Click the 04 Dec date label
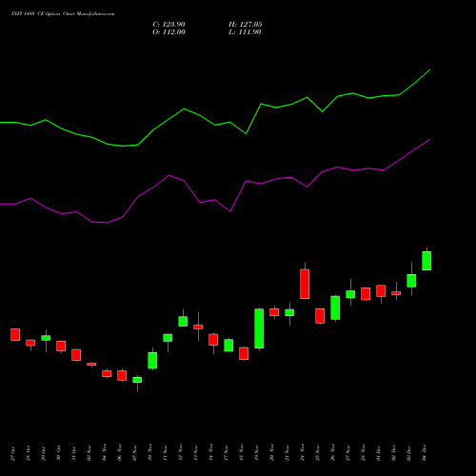The image size is (476, 476). tap(425, 453)
